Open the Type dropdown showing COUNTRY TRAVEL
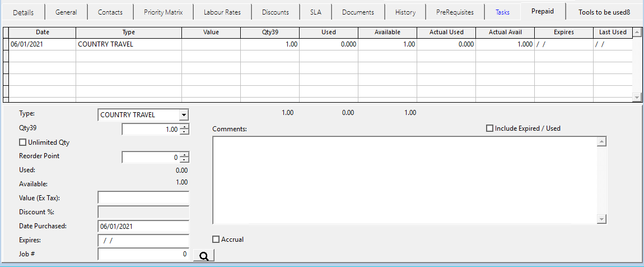 click(x=184, y=115)
